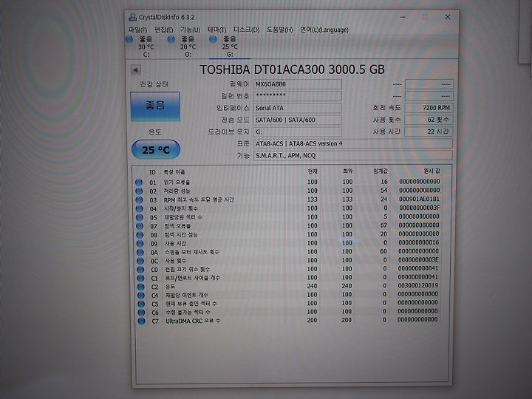Click the Serial ATA interface field
The width and height of the screenshot is (532, 399).
[x=297, y=108]
